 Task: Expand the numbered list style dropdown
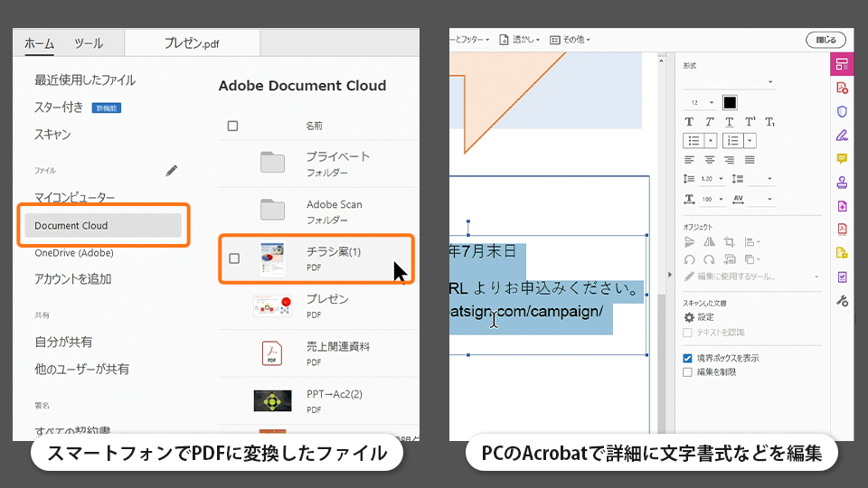tap(750, 141)
